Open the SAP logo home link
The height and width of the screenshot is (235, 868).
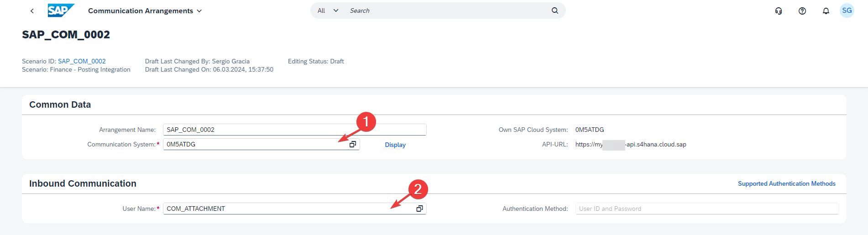(61, 10)
